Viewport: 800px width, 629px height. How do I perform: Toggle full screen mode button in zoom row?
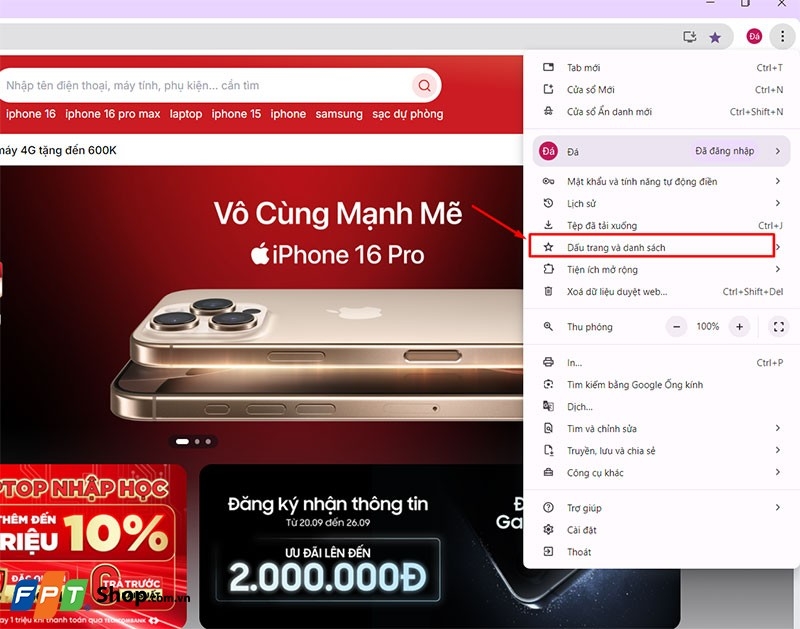tap(779, 326)
